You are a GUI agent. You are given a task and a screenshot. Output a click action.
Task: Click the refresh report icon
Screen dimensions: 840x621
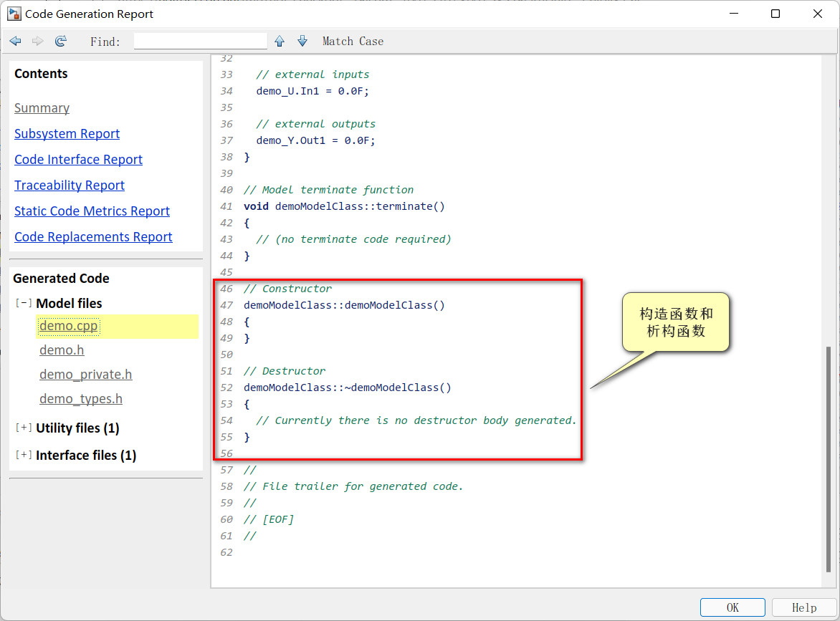click(60, 42)
